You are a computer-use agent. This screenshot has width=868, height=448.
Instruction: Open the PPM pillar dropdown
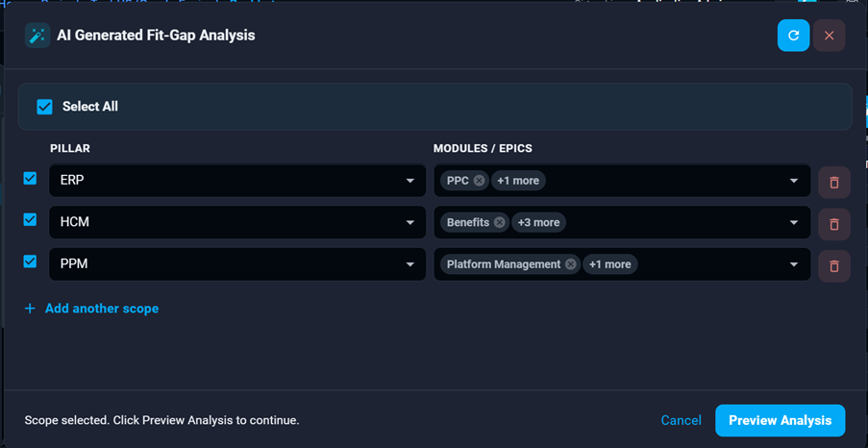[x=237, y=264]
